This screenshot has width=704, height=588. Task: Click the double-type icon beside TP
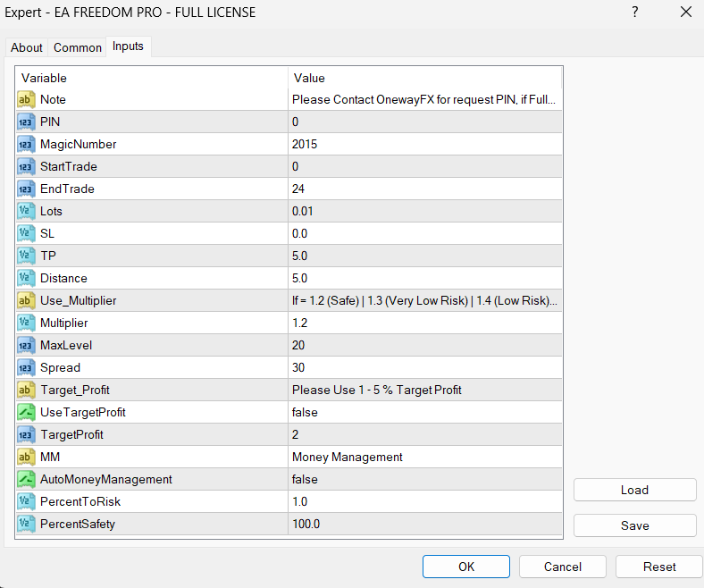(26, 256)
